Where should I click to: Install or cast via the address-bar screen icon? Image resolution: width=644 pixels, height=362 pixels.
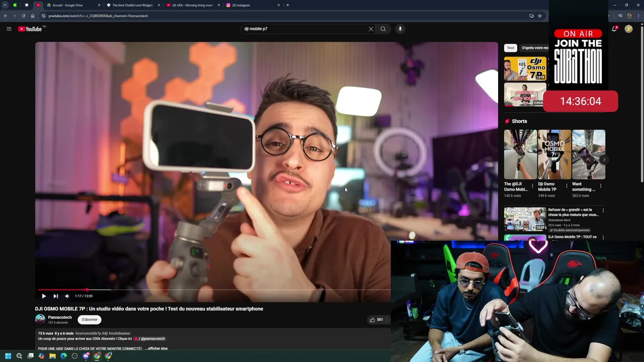point(531,16)
